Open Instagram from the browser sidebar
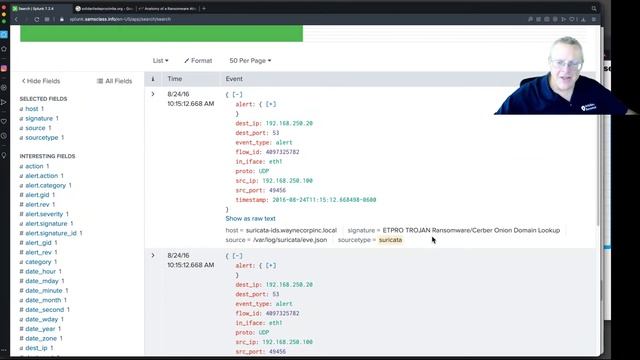640x360 pixels. point(4,68)
